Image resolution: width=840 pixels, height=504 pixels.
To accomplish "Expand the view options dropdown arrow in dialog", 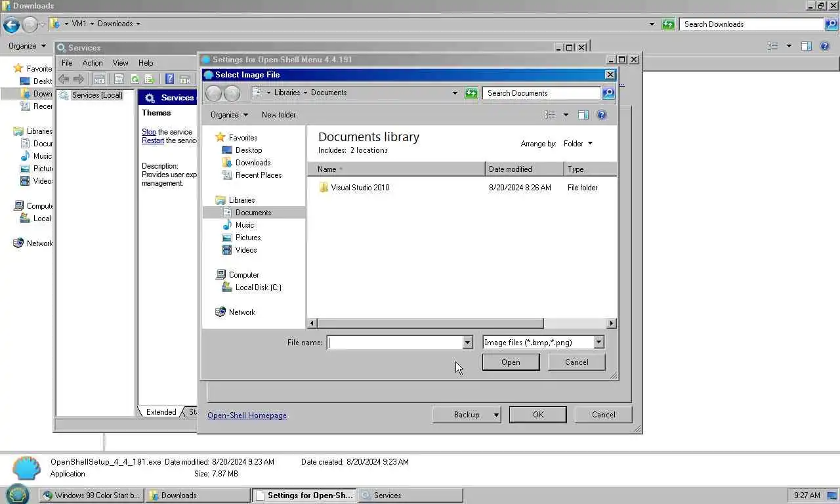I will pyautogui.click(x=566, y=115).
